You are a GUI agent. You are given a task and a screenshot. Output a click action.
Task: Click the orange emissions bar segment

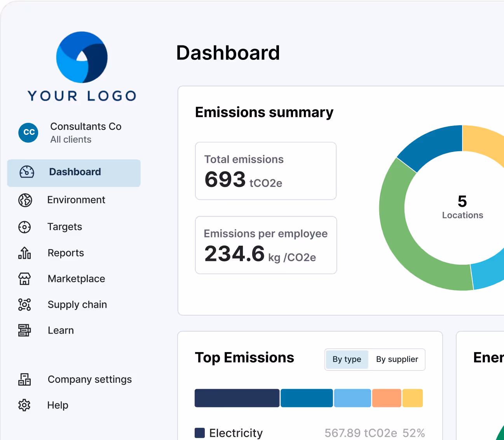(387, 398)
